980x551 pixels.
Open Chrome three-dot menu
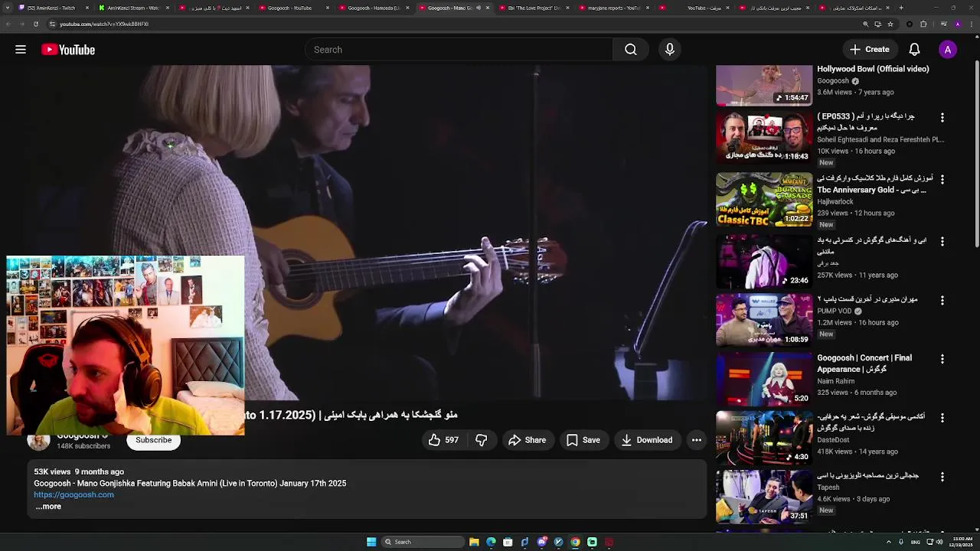tap(972, 24)
